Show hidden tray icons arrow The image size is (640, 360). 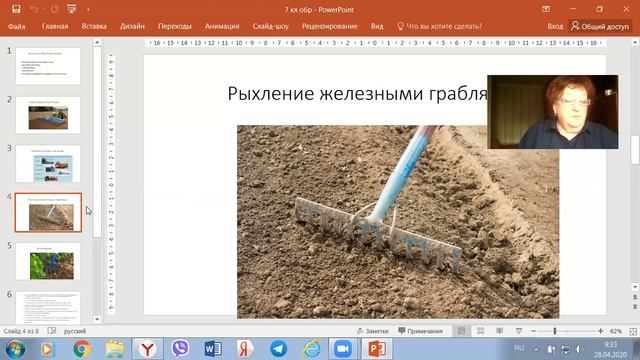coord(536,349)
